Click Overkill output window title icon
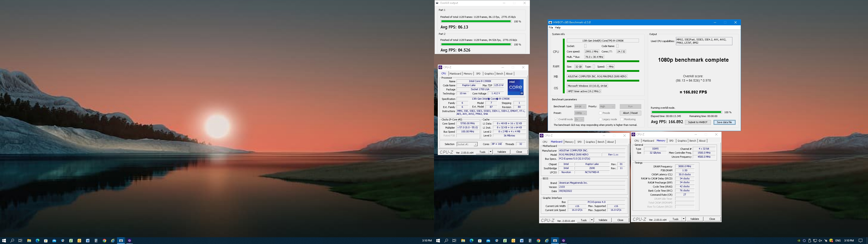868x244 pixels. click(x=437, y=3)
